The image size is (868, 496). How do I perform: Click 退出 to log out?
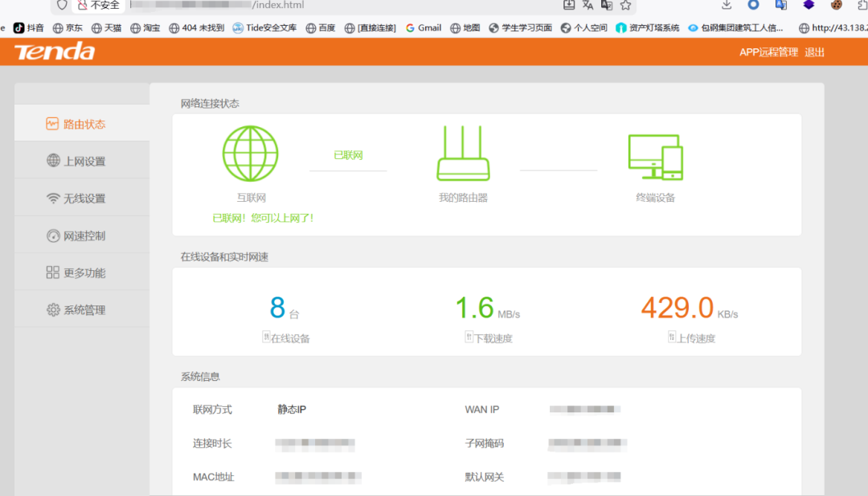click(814, 52)
